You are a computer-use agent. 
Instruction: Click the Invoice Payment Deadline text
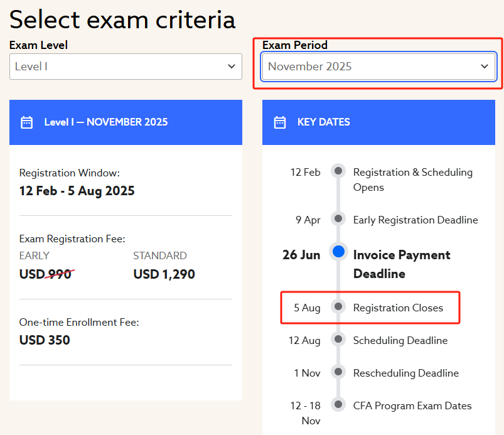(402, 264)
